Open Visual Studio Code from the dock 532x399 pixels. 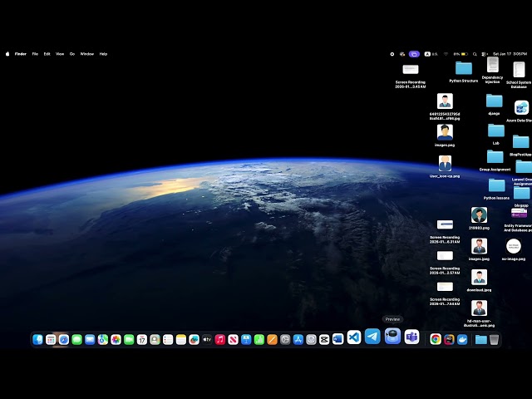coord(354,337)
